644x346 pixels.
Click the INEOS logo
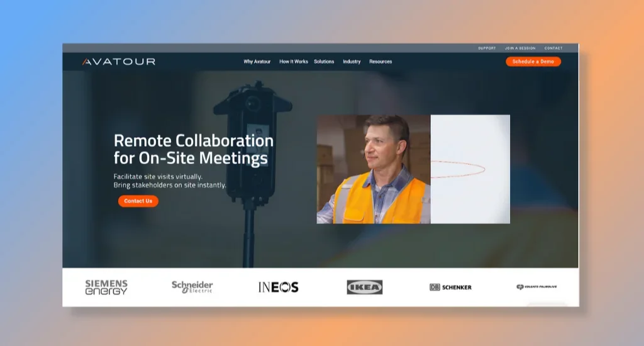(278, 287)
